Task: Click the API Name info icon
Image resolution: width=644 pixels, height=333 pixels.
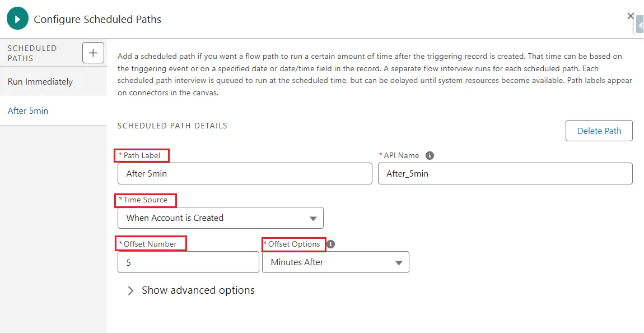Action: pos(430,155)
